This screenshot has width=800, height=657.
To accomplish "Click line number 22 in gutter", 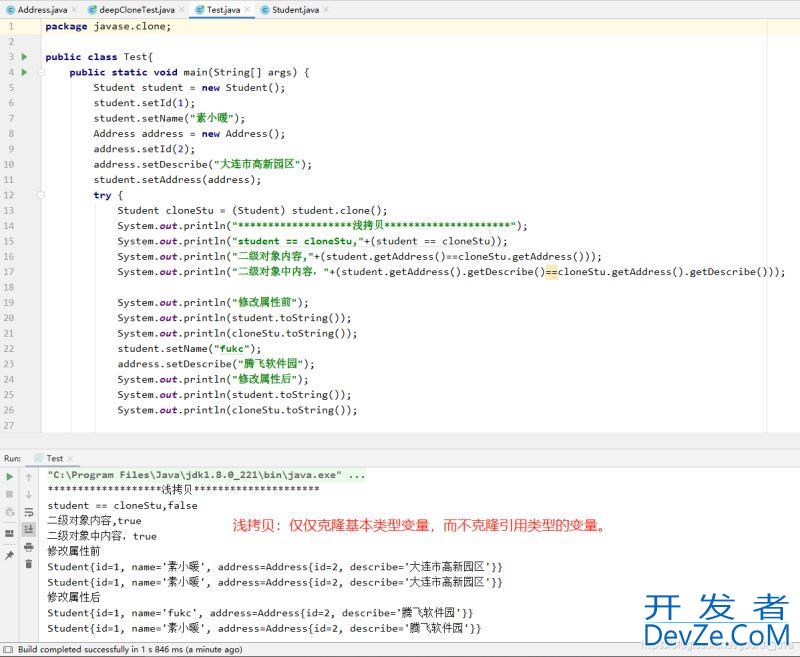I will (9, 348).
